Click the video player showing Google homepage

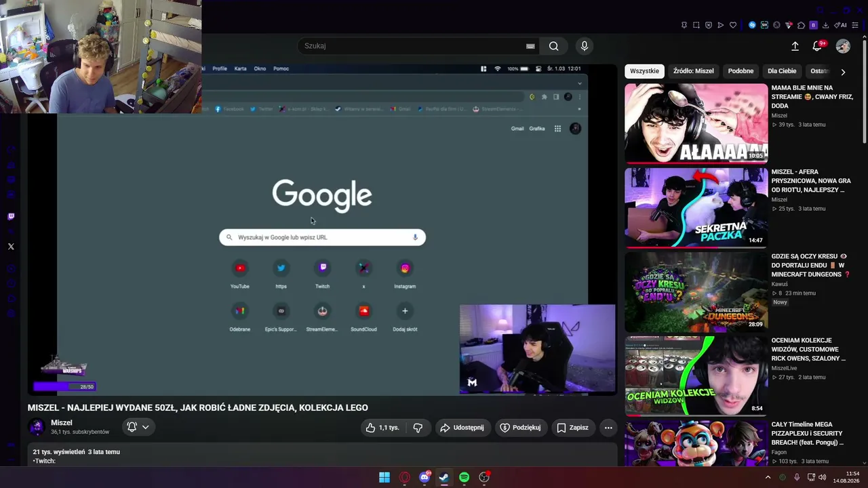pyautogui.click(x=322, y=229)
